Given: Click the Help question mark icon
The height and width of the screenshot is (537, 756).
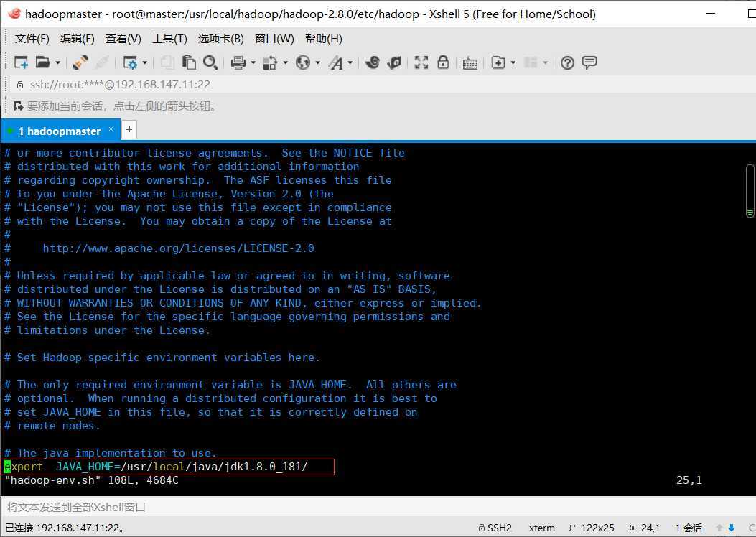Looking at the screenshot, I should pyautogui.click(x=567, y=62).
